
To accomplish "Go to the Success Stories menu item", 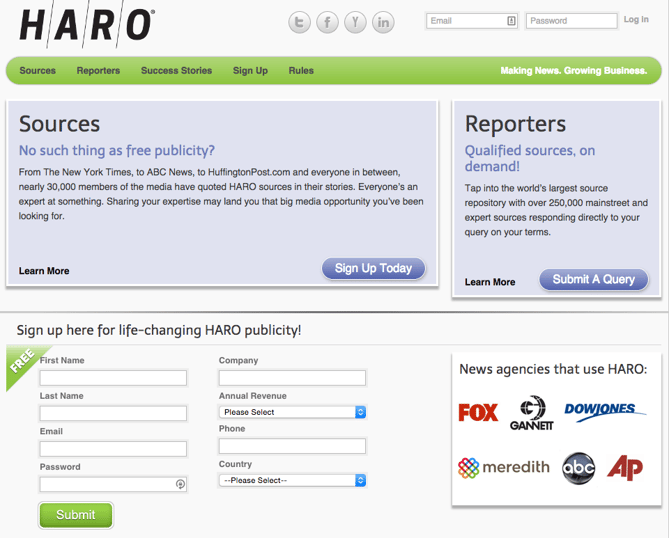I will coord(176,71).
